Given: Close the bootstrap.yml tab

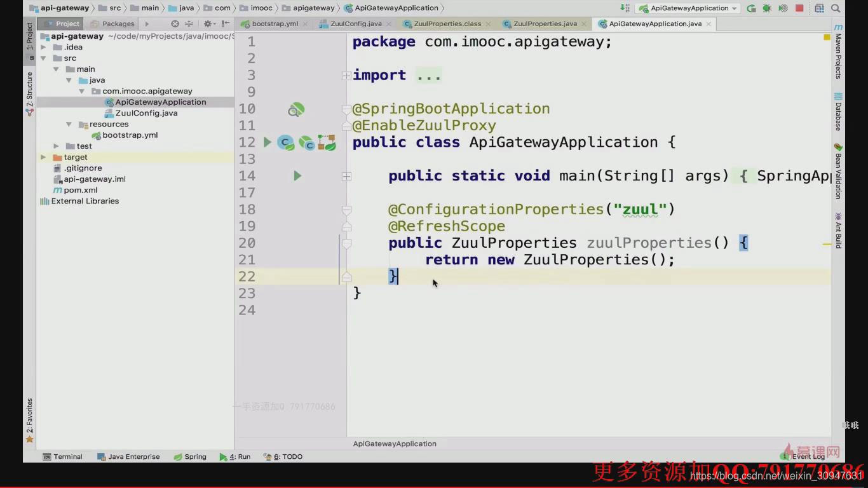Looking at the screenshot, I should (x=306, y=24).
